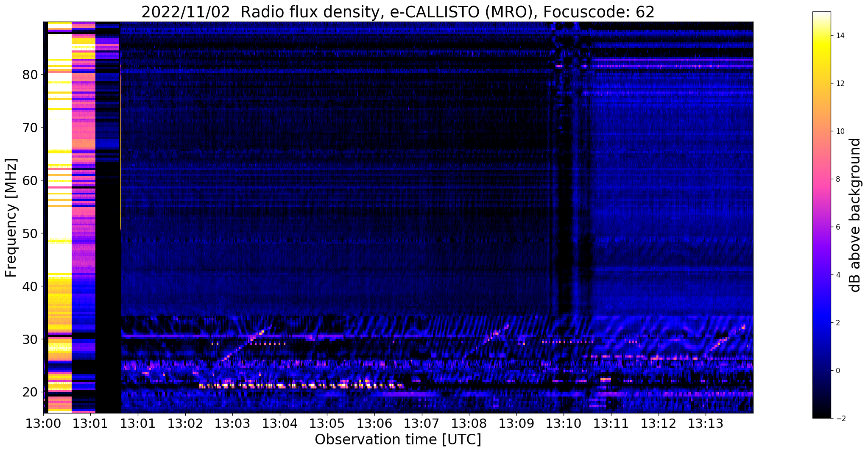
Task: Click the bright white saturated band near 13:00
Action: [59, 148]
